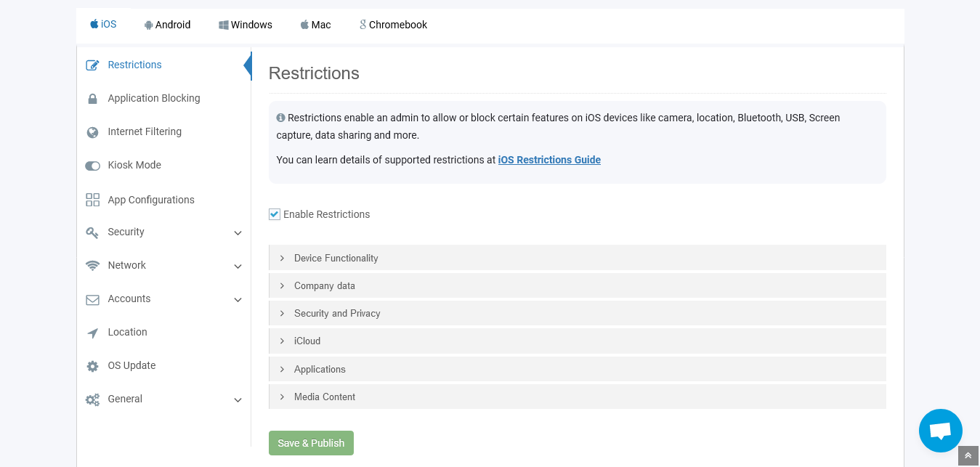The height and width of the screenshot is (467, 980).
Task: Click the Save & Publish button
Action: [x=311, y=443]
